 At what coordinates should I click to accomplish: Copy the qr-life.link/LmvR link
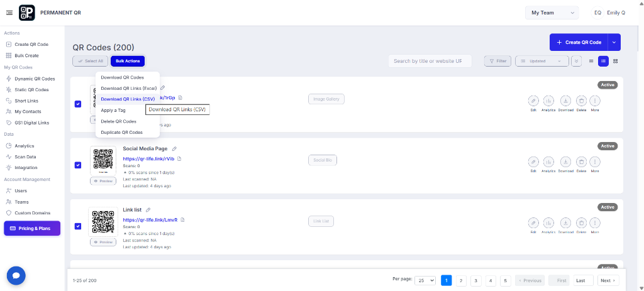(x=182, y=219)
